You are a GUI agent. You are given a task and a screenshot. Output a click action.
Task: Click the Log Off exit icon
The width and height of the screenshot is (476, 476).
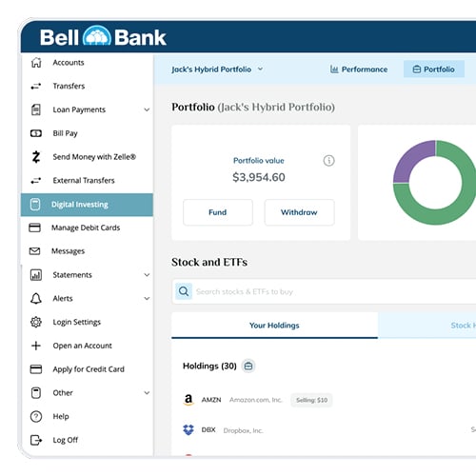pyautogui.click(x=36, y=440)
